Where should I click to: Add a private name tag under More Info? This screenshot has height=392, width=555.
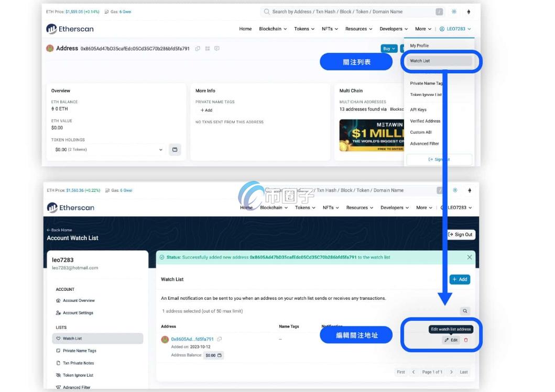pos(206,110)
